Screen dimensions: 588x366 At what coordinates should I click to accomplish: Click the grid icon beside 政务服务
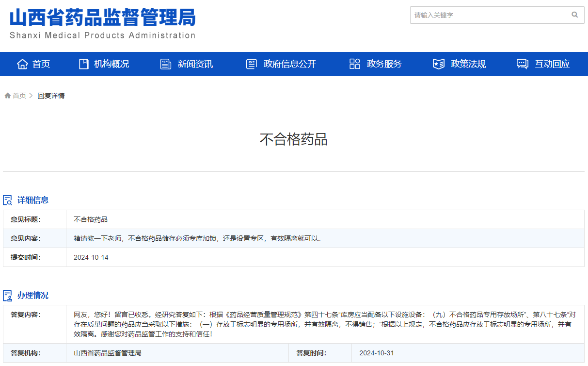point(355,64)
